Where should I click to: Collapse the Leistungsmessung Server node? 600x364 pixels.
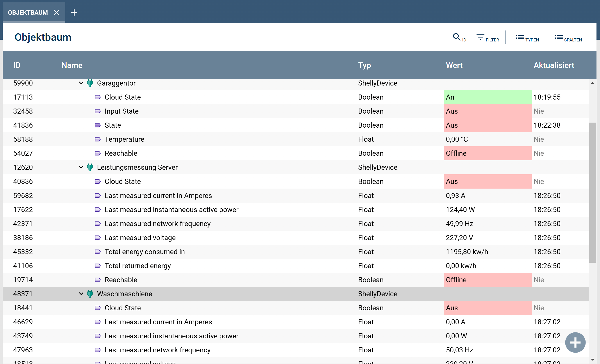[81, 167]
